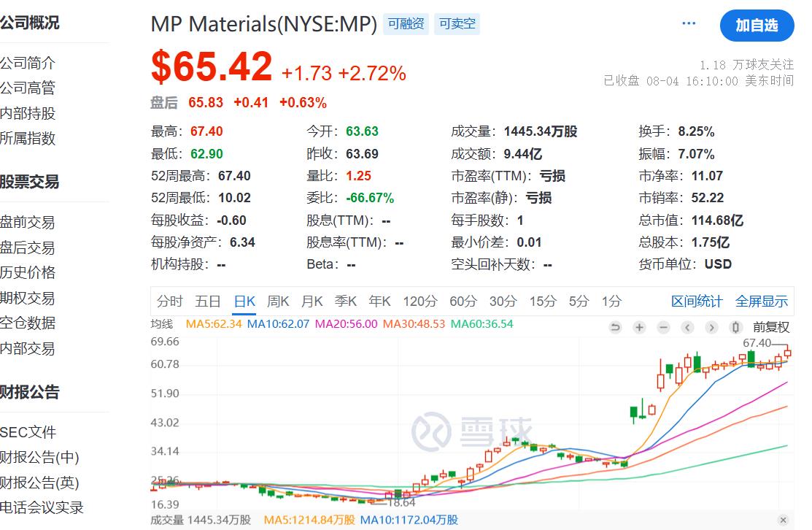Image resolution: width=812 pixels, height=530 pixels.
Task: Click the 换手 8.25% value
Action: (x=696, y=131)
